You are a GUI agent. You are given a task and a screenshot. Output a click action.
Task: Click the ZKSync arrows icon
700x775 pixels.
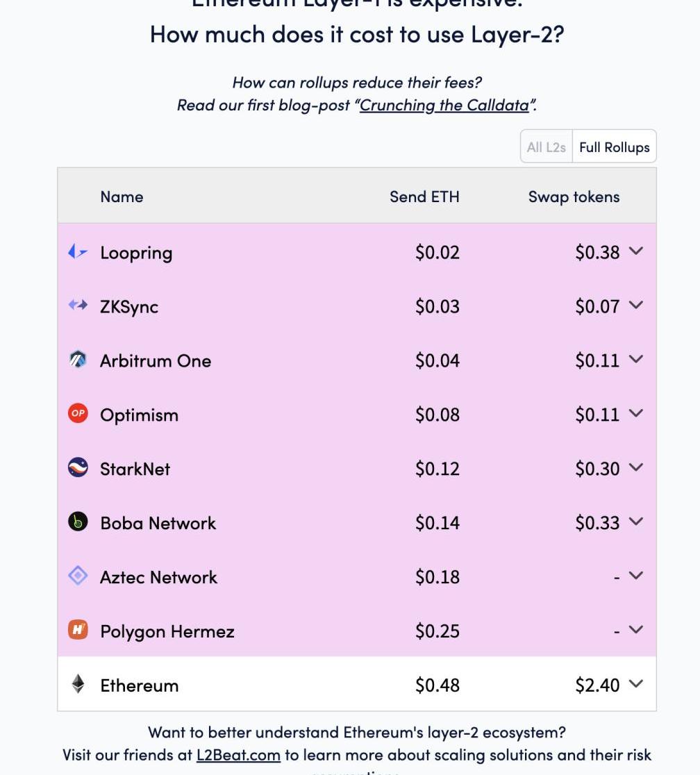(78, 306)
